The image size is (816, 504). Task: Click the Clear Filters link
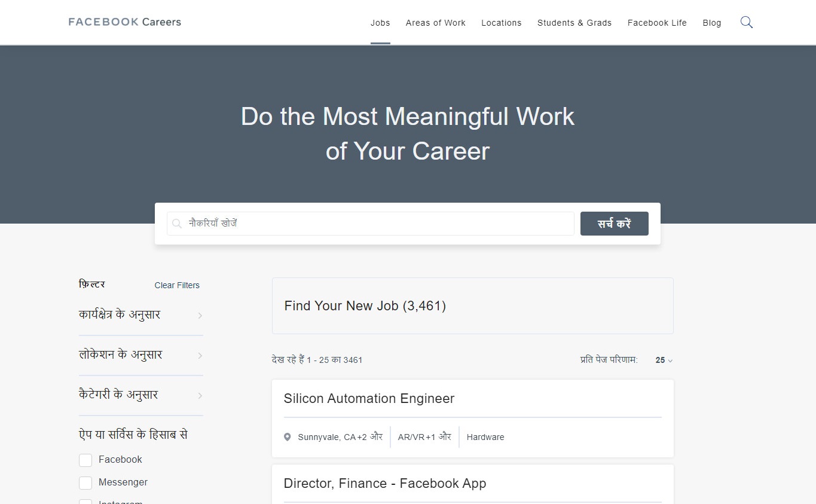[x=177, y=285]
